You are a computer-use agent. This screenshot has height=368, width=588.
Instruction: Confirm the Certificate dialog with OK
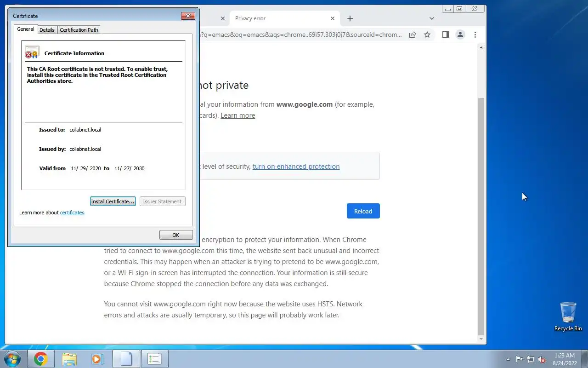point(176,235)
